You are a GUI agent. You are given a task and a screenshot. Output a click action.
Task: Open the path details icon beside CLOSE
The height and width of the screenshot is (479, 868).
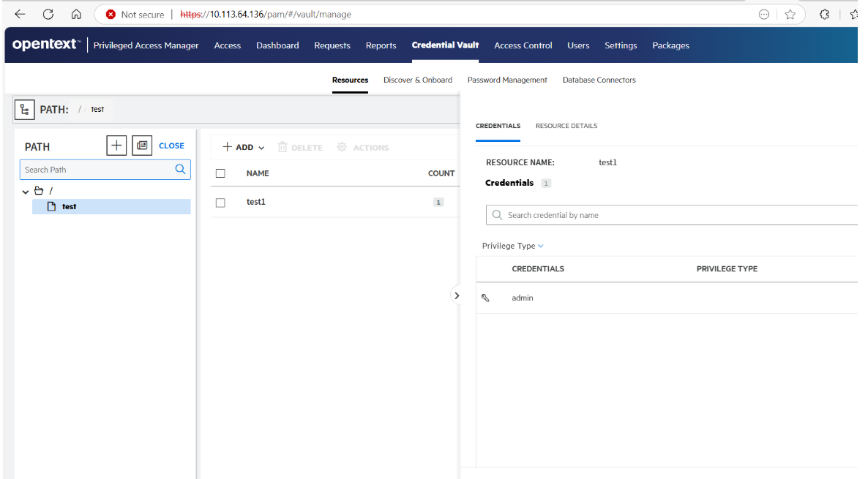tap(142, 146)
